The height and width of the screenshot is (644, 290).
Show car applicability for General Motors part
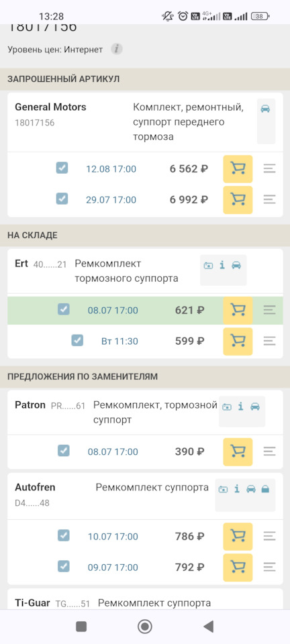[265, 109]
